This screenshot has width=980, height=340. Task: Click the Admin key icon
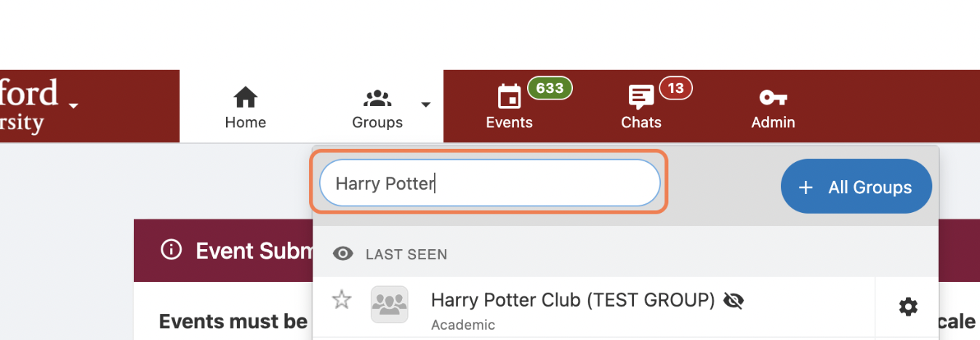point(773,97)
